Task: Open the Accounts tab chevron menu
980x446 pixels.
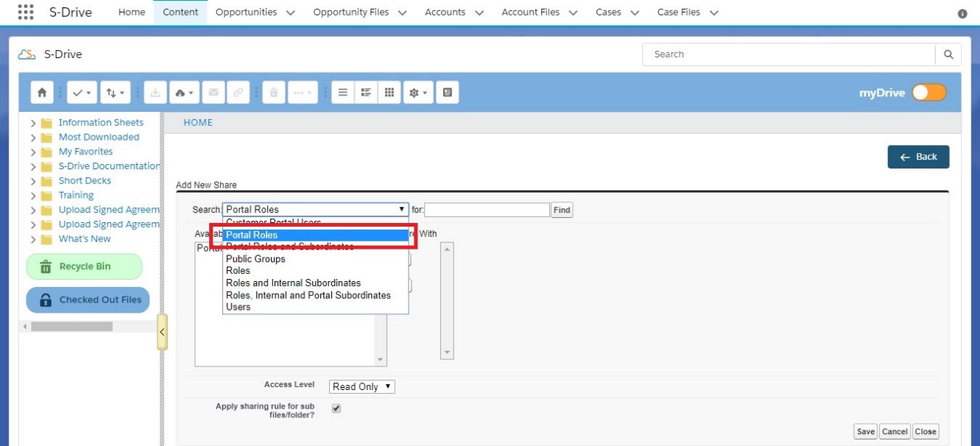Action: pyautogui.click(x=479, y=13)
